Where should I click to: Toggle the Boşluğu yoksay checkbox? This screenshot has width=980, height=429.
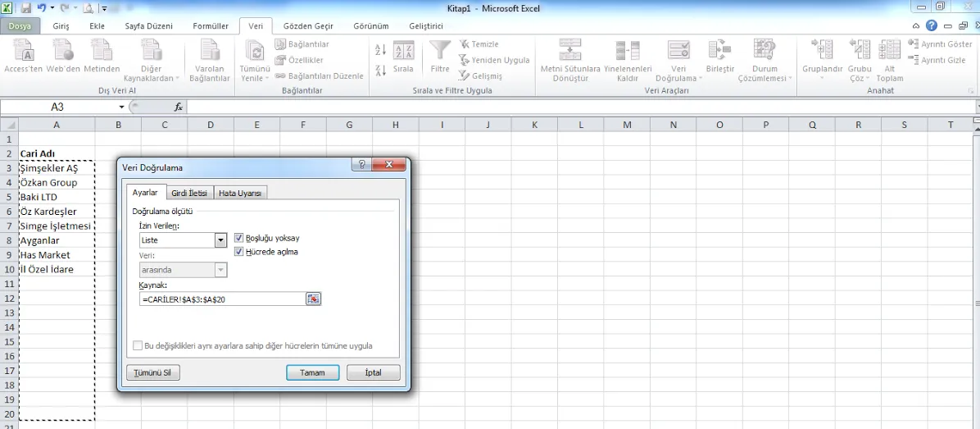pos(239,238)
